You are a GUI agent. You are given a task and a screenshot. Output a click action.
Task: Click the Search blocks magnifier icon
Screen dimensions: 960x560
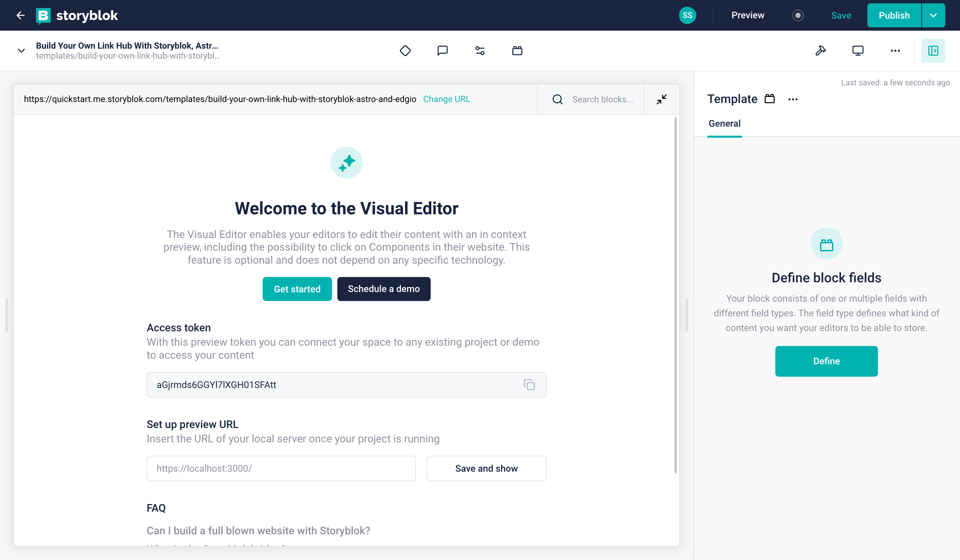[x=557, y=99]
